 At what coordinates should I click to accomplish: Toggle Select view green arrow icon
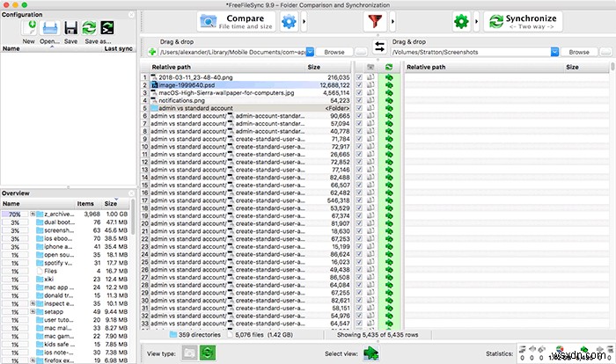370,353
